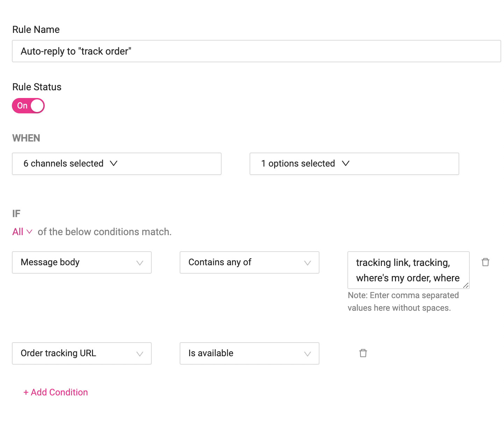The width and height of the screenshot is (504, 422).
Task: Click the WHEN section heading
Action: pos(26,138)
